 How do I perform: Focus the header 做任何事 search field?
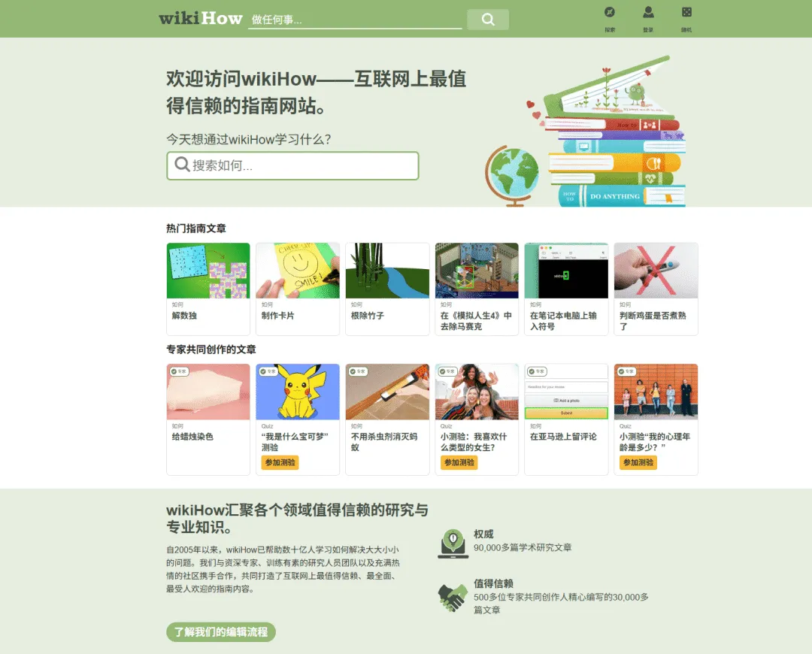coord(355,20)
